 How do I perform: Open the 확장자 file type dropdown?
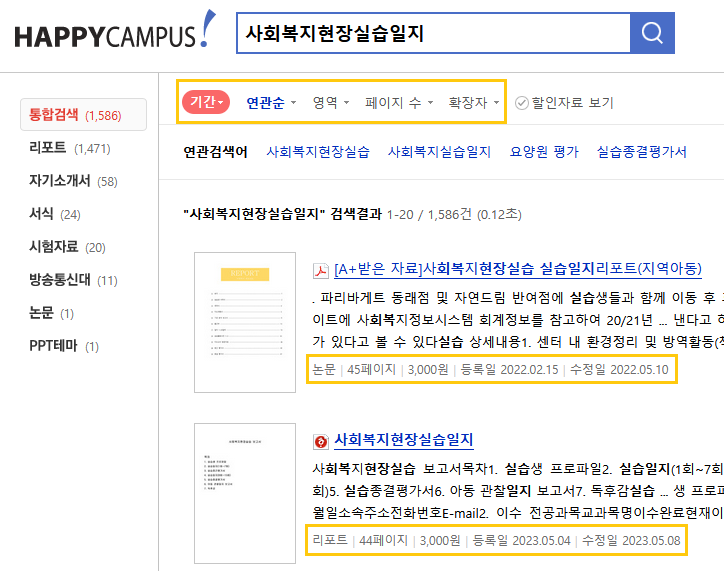473,102
